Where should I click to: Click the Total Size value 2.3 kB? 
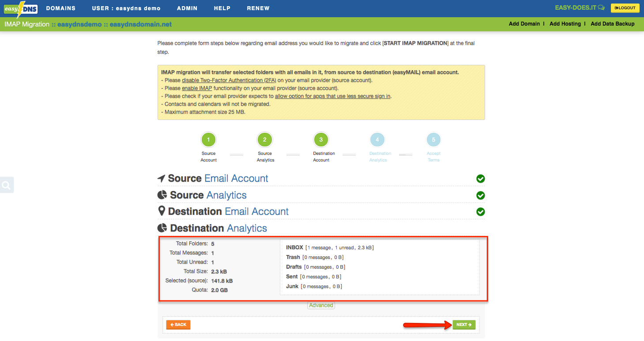pos(219,271)
